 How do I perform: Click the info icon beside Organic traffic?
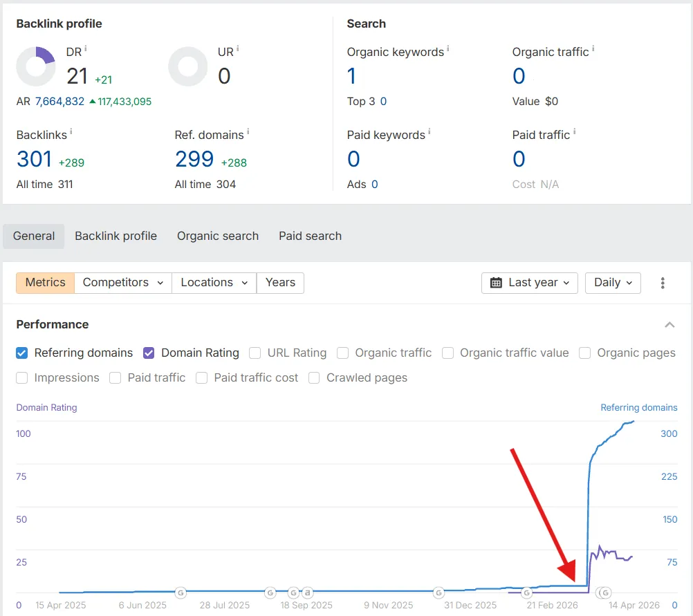pos(593,49)
